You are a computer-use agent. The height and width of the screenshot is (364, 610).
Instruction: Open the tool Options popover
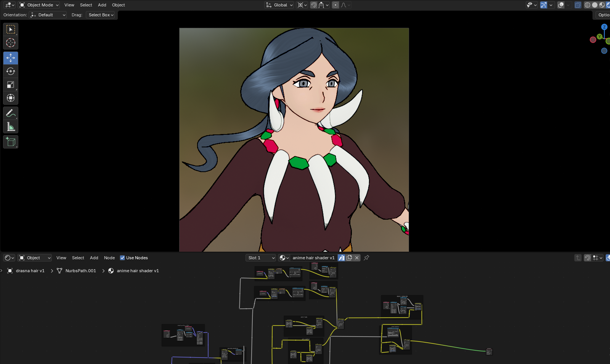pyautogui.click(x=603, y=15)
